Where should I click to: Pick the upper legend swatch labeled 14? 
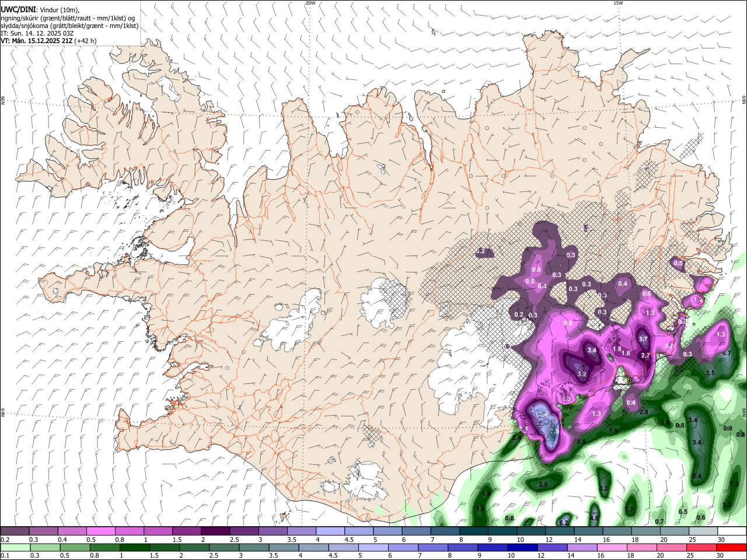(589, 531)
